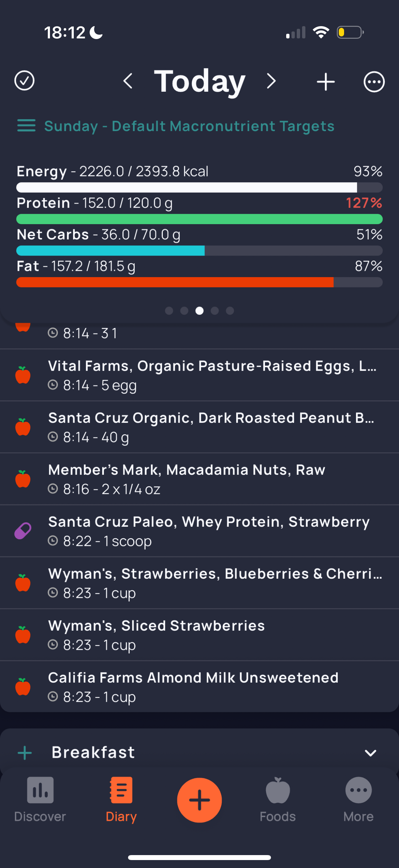
Task: Tap the day-complete checkmark circle icon
Action: click(x=24, y=81)
